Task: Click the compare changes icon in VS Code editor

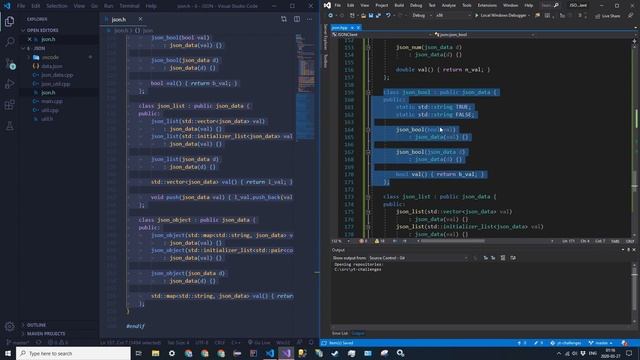Action: click(284, 19)
